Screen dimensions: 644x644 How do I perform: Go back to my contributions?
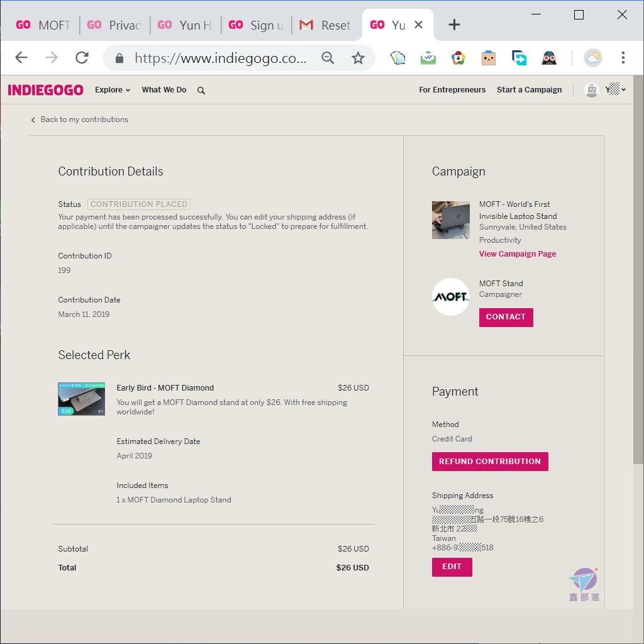pyautogui.click(x=80, y=119)
